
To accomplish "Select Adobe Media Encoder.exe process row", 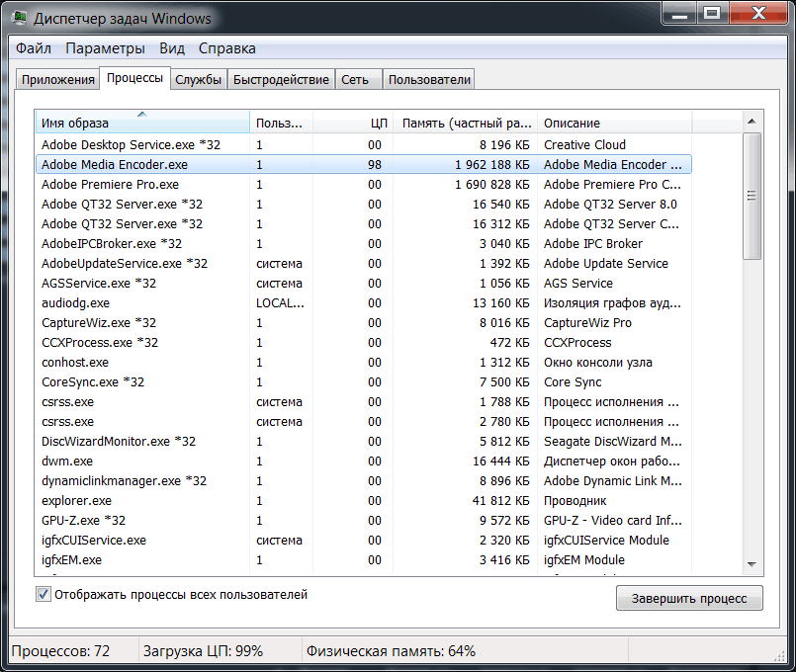I will pos(364,164).
